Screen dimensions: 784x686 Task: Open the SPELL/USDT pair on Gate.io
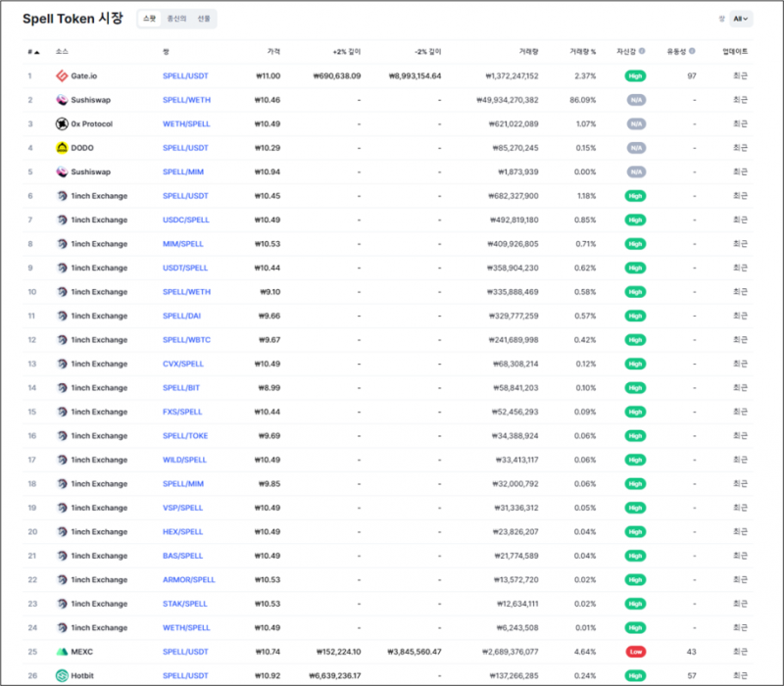tap(185, 75)
